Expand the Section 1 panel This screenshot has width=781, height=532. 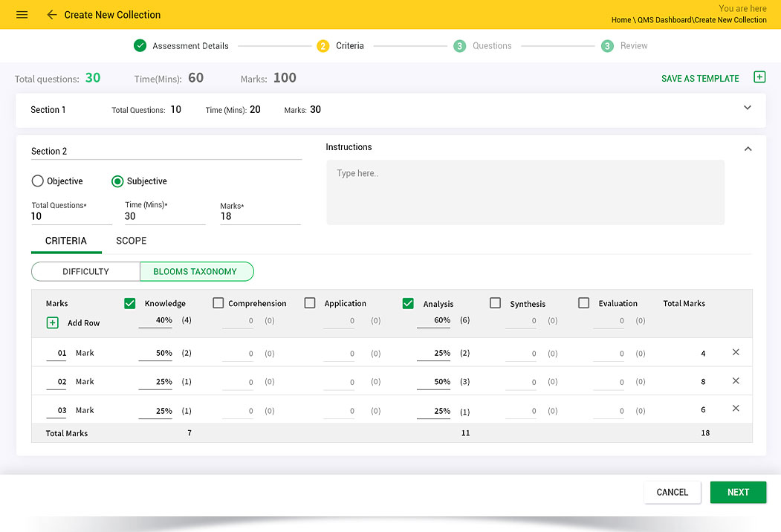[x=748, y=108]
